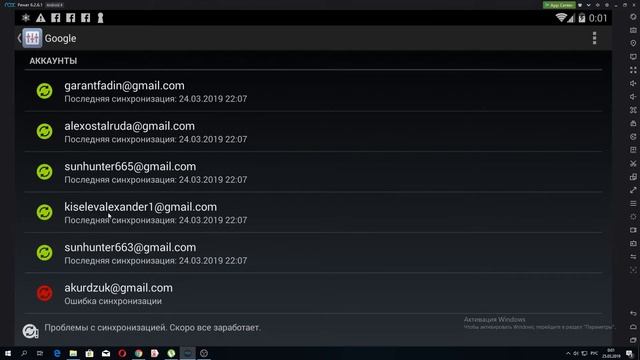Click the green sync icon for kiselevalexander1
The width and height of the screenshot is (640, 360).
click(x=44, y=212)
